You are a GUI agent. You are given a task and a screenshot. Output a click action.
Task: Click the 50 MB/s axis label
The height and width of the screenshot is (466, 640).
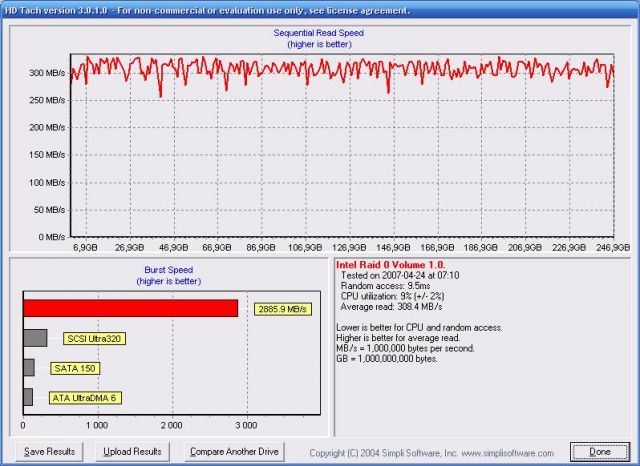pos(49,210)
